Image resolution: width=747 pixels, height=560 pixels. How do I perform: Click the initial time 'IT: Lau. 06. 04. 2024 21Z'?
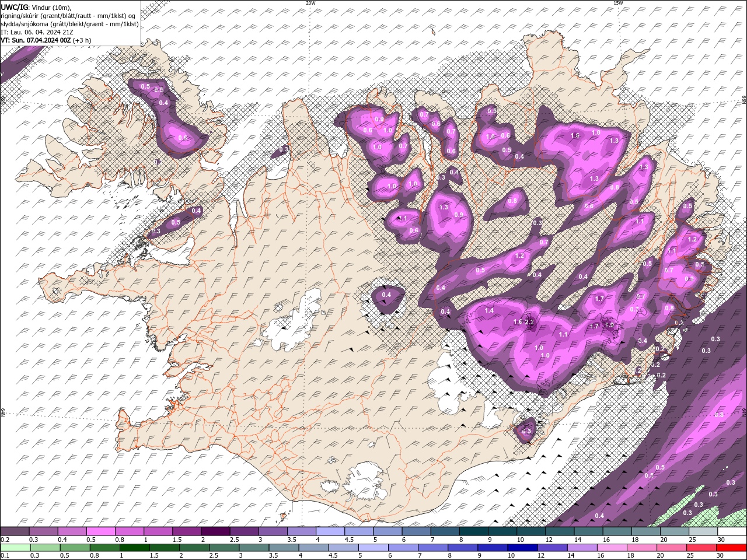37,32
